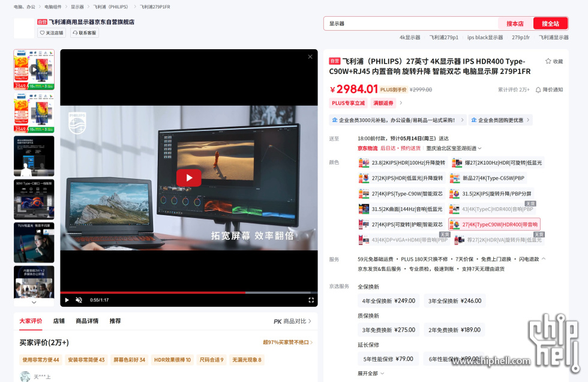Select variant 新品27|4K|Type-C65W|PBP
Screen dimensions: 588x382
pos(487,178)
